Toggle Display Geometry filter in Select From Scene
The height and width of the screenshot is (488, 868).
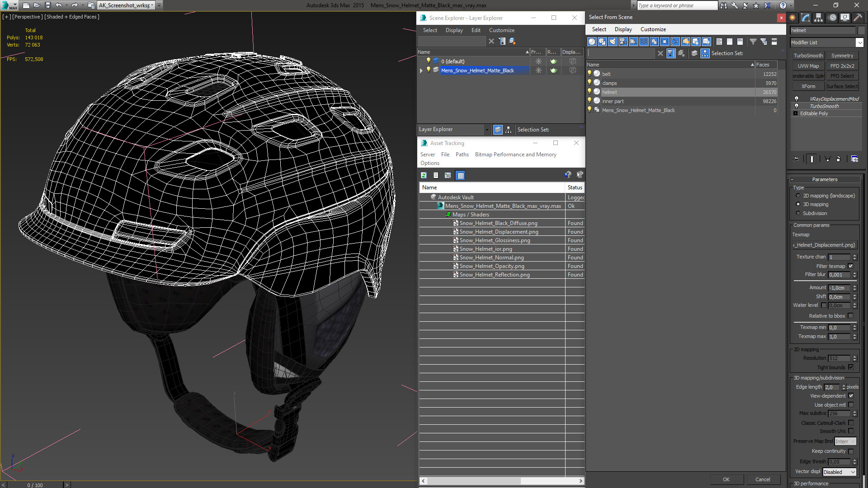(592, 42)
